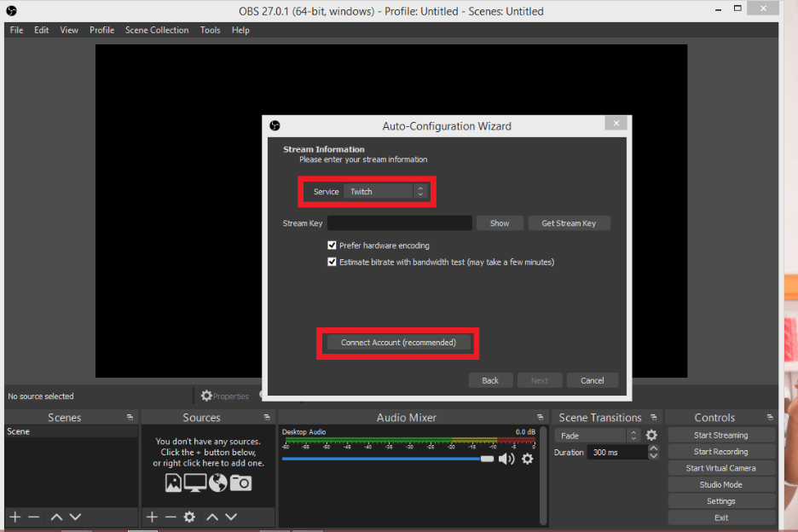Click the display capture monitor icon
798x532 pixels.
click(195, 483)
